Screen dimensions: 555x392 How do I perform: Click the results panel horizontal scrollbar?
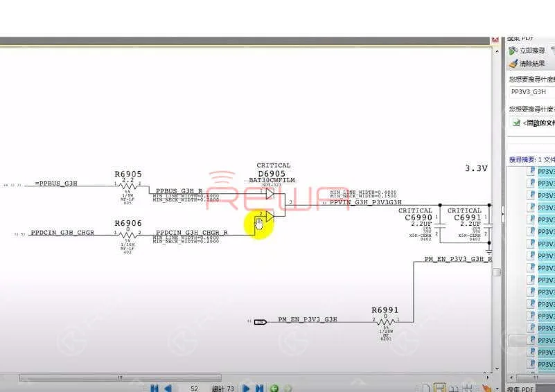(x=536, y=377)
